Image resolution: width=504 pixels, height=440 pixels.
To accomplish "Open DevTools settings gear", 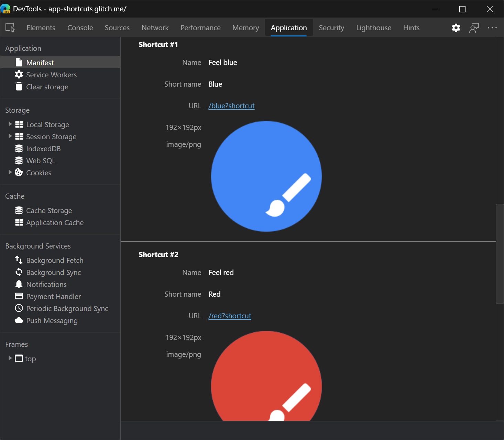I will tap(456, 27).
